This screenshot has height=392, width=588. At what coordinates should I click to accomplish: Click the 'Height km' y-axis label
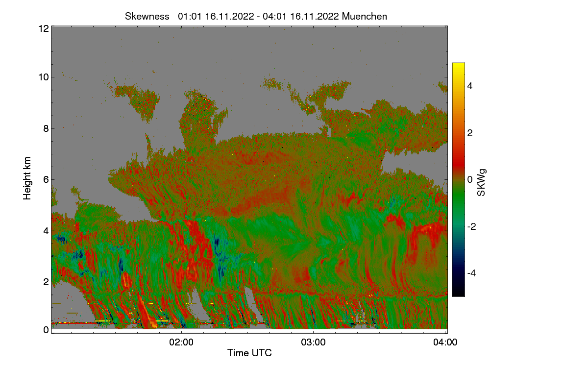pos(27,179)
